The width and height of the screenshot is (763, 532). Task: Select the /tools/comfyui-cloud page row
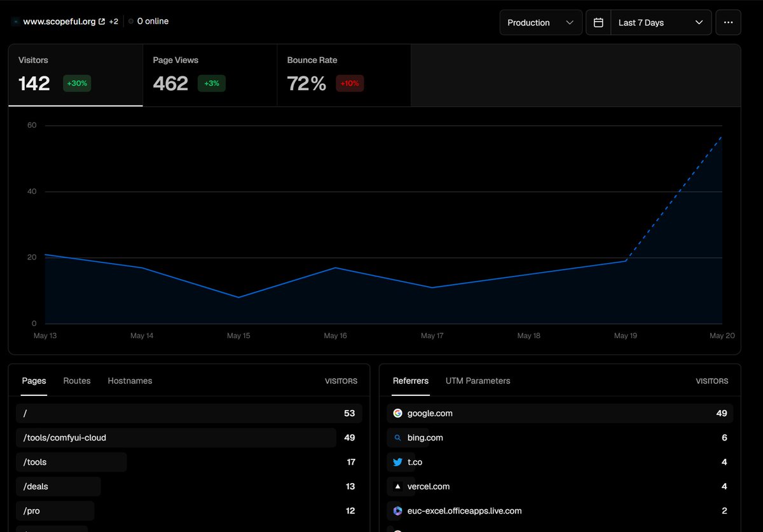pyautogui.click(x=189, y=438)
